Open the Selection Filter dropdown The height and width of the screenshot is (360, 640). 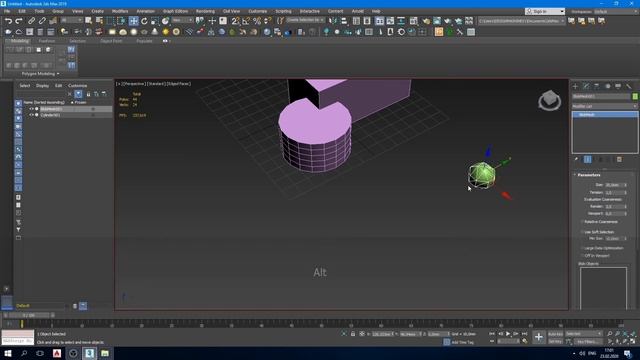(x=71, y=20)
